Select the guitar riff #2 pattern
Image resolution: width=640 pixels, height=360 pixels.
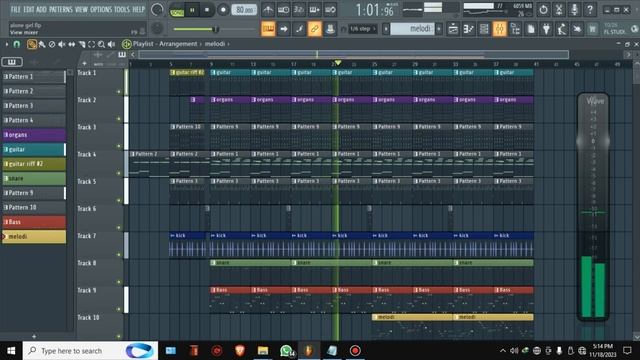point(34,164)
